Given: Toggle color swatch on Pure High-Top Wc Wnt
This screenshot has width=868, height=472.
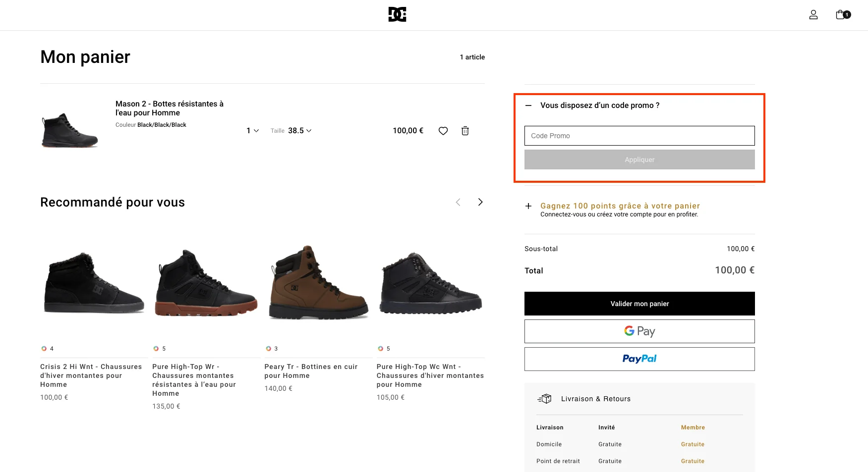Looking at the screenshot, I should (x=381, y=348).
